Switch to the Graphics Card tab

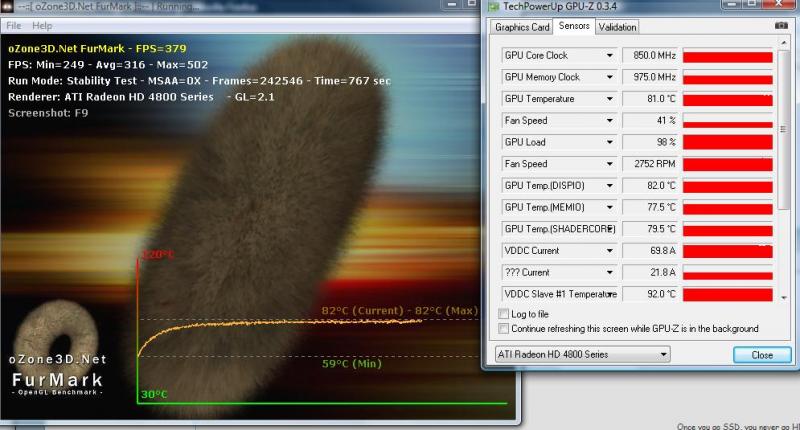[x=522, y=27]
